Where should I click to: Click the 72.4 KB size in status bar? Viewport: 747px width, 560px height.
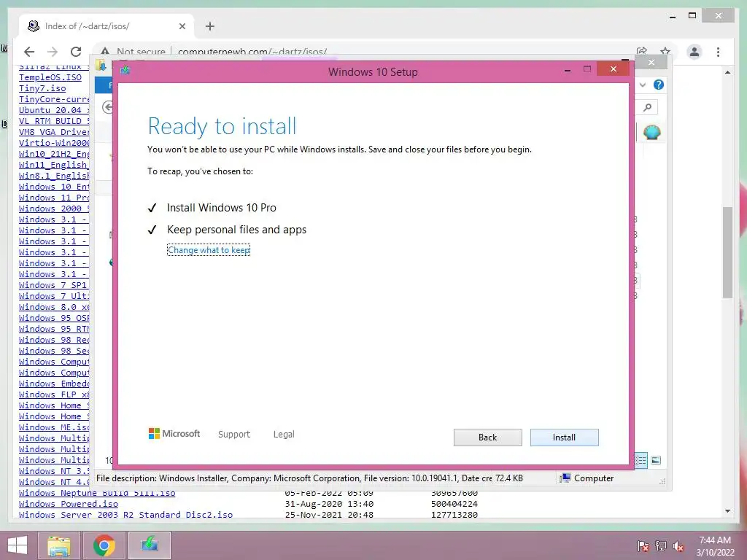(508, 478)
